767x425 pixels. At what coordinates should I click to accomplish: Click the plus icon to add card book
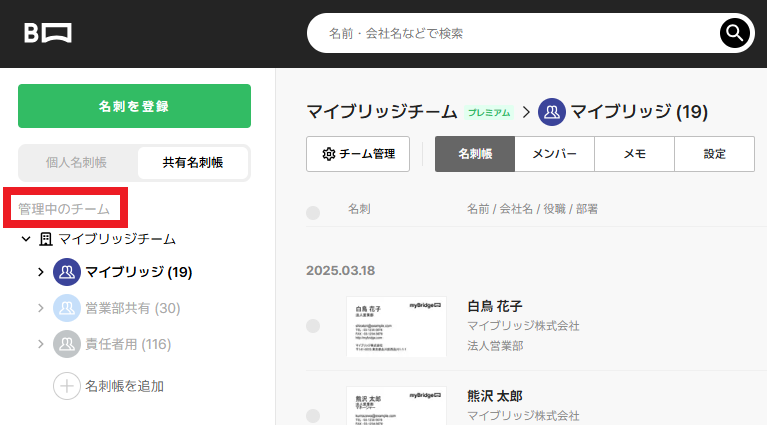[67, 386]
